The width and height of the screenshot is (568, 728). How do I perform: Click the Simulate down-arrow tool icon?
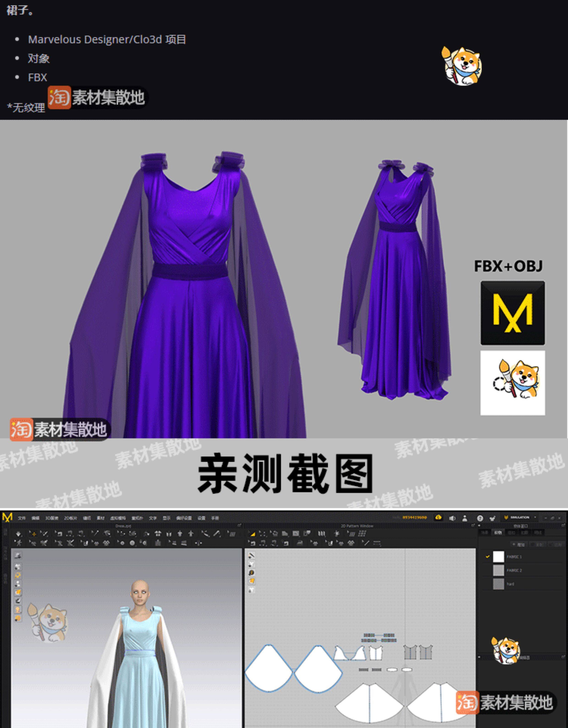[18, 534]
